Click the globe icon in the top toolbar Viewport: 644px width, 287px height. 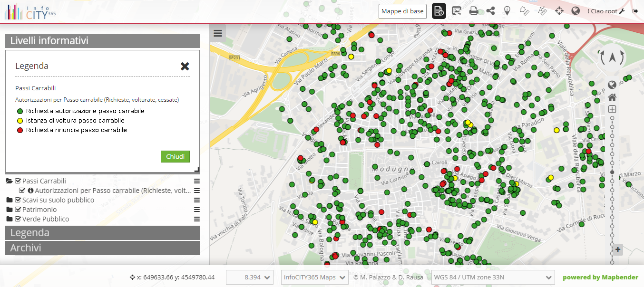click(576, 11)
